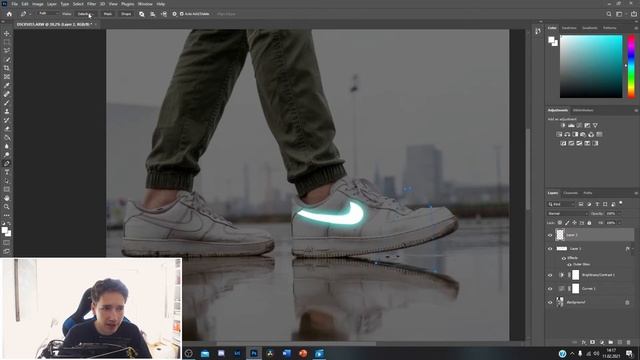Image resolution: width=640 pixels, height=360 pixels.
Task: Hide the Curves 1 layer
Action: click(550, 289)
